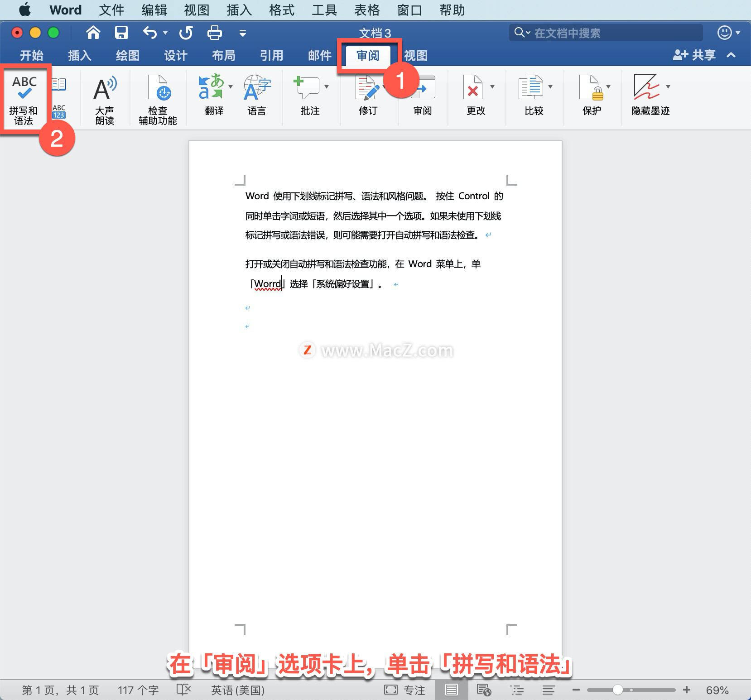This screenshot has width=751, height=700.
Task: Open the File (文件) menu
Action: (x=111, y=10)
